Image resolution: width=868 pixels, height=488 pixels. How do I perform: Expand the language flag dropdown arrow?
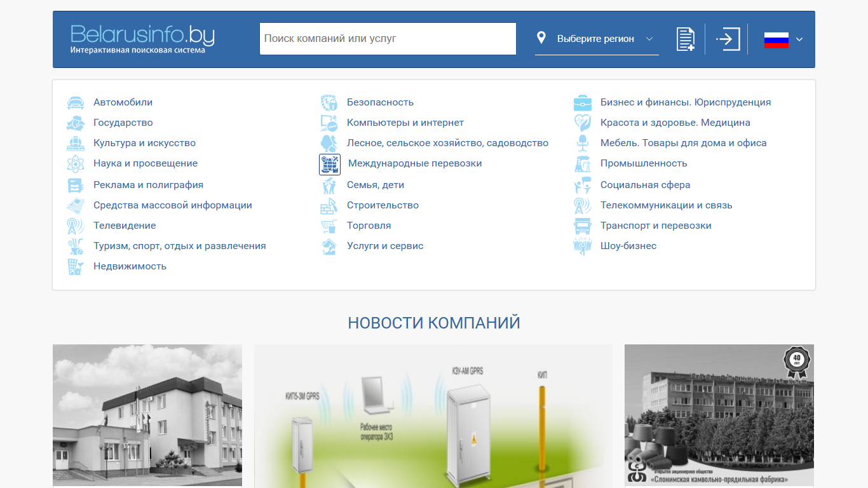point(799,39)
